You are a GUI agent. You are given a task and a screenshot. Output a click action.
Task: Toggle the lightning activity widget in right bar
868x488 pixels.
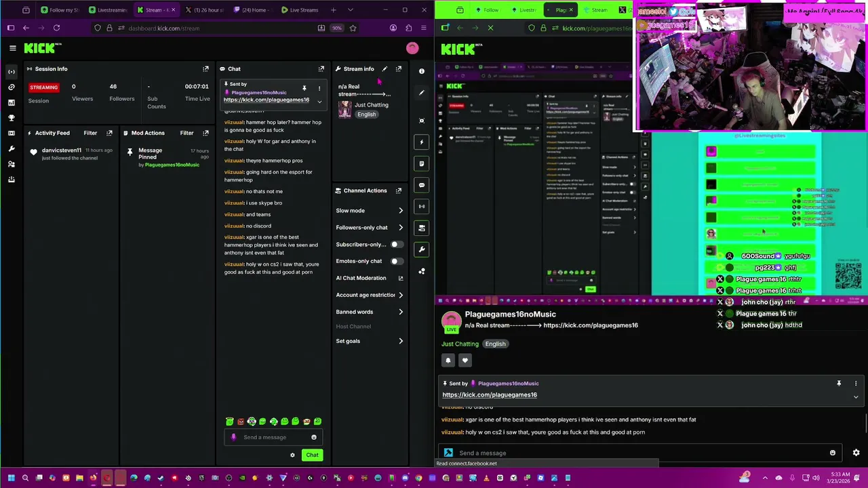coord(422,142)
